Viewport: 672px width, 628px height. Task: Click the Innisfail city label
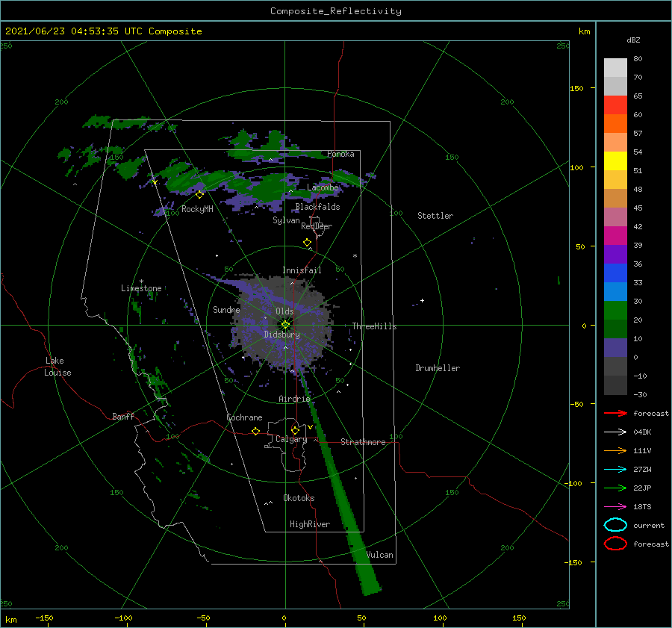[302, 270]
